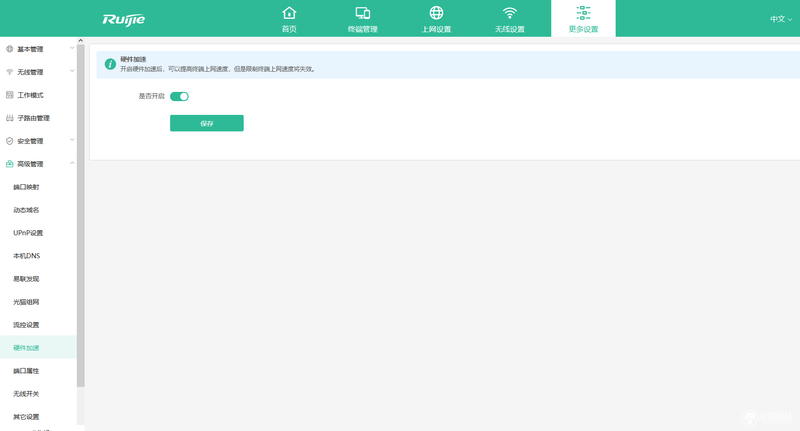
Task: Open the 首页 tab label
Action: tap(289, 29)
